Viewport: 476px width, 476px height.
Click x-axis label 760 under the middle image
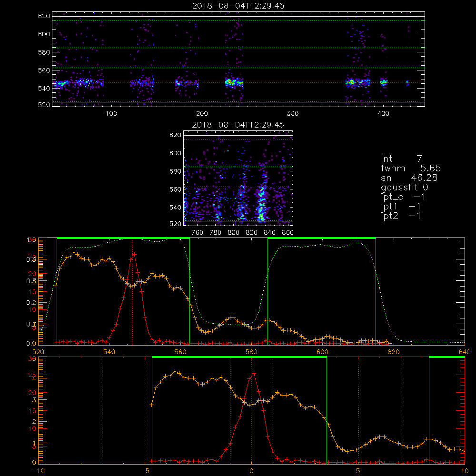pyautogui.click(x=198, y=233)
